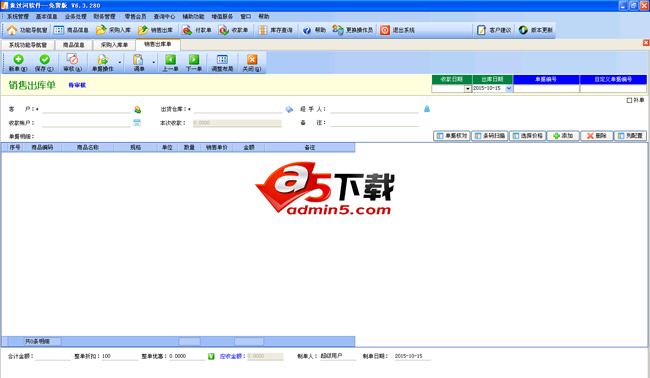Open the 基本信息 menu
The width and height of the screenshot is (650, 378).
(46, 17)
